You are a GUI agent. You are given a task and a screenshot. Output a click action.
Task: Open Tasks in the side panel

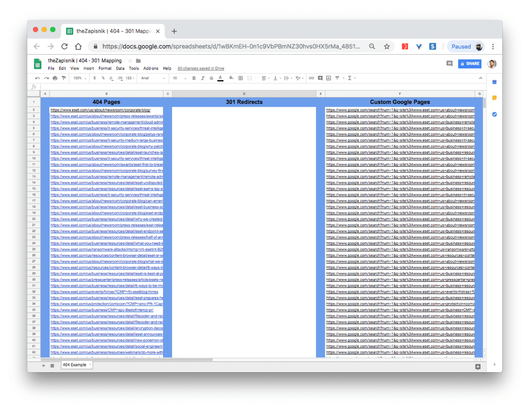pos(494,115)
